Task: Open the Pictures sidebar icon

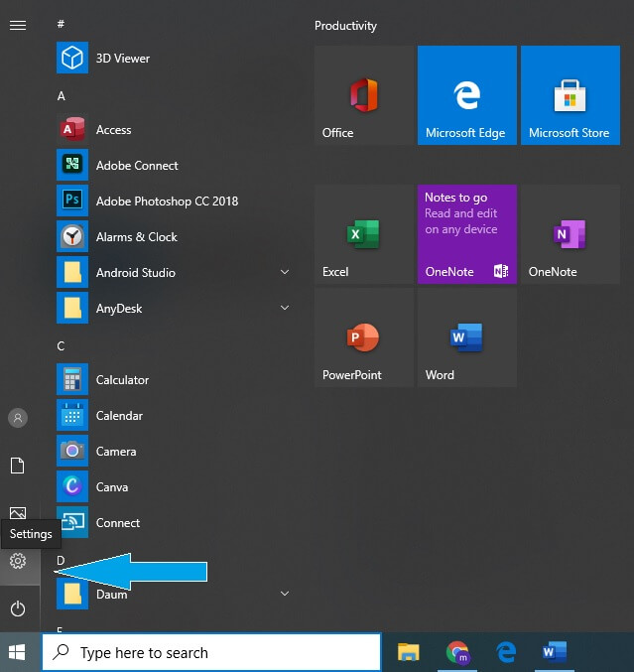Action: 18,512
